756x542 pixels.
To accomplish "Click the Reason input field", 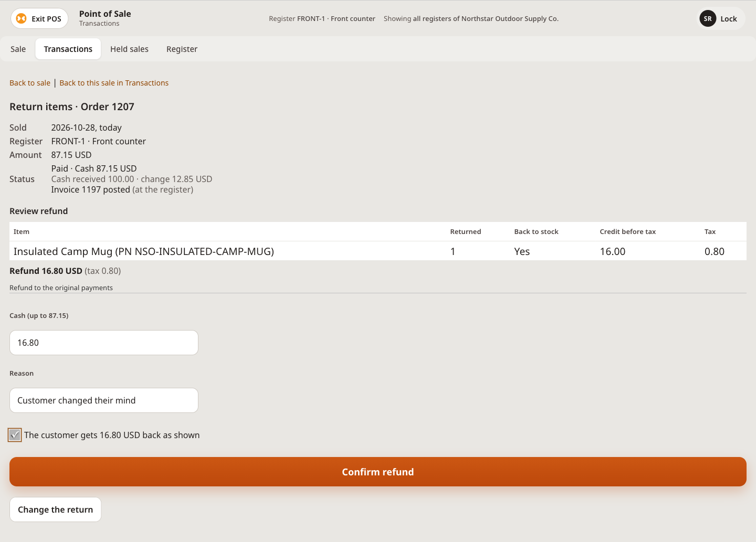I will tap(104, 400).
